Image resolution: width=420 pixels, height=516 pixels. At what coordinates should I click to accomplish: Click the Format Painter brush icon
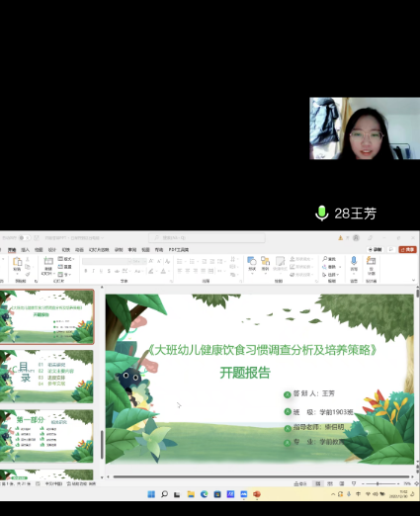tap(28, 274)
